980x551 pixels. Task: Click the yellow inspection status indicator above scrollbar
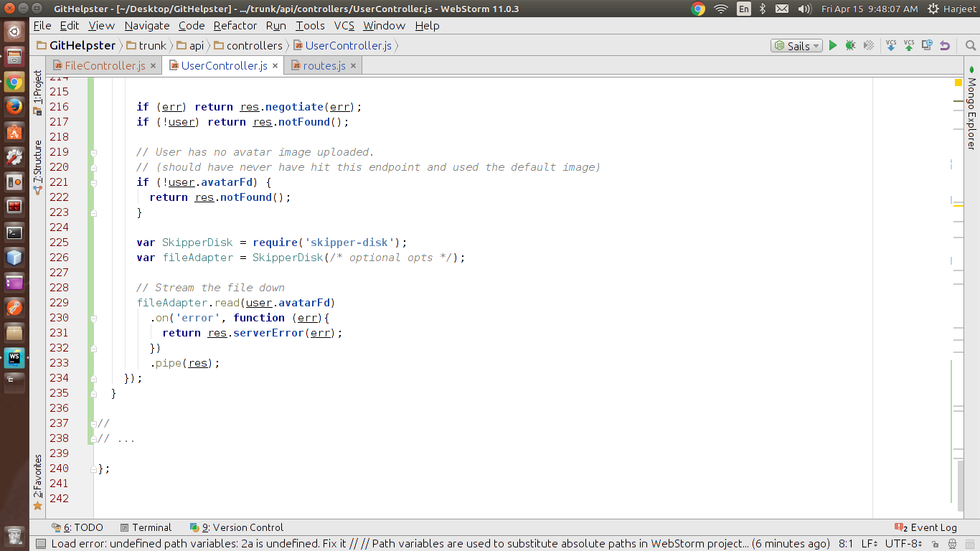point(958,83)
